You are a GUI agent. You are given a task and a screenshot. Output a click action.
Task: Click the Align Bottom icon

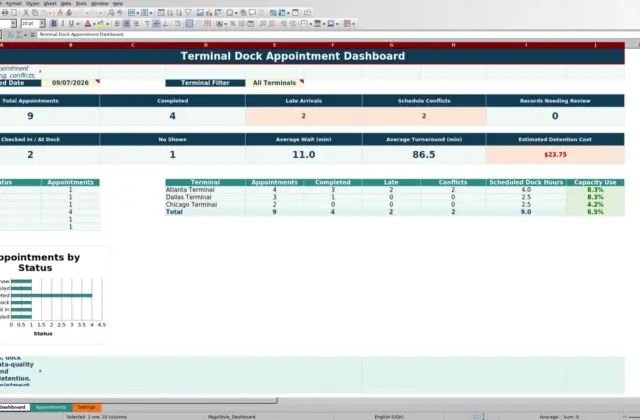[165, 24]
